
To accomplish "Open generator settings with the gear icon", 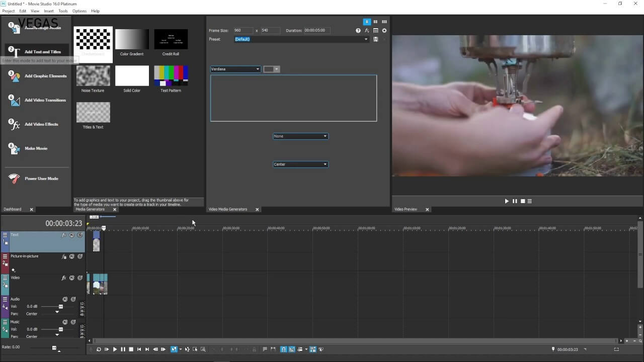I will 384,31.
